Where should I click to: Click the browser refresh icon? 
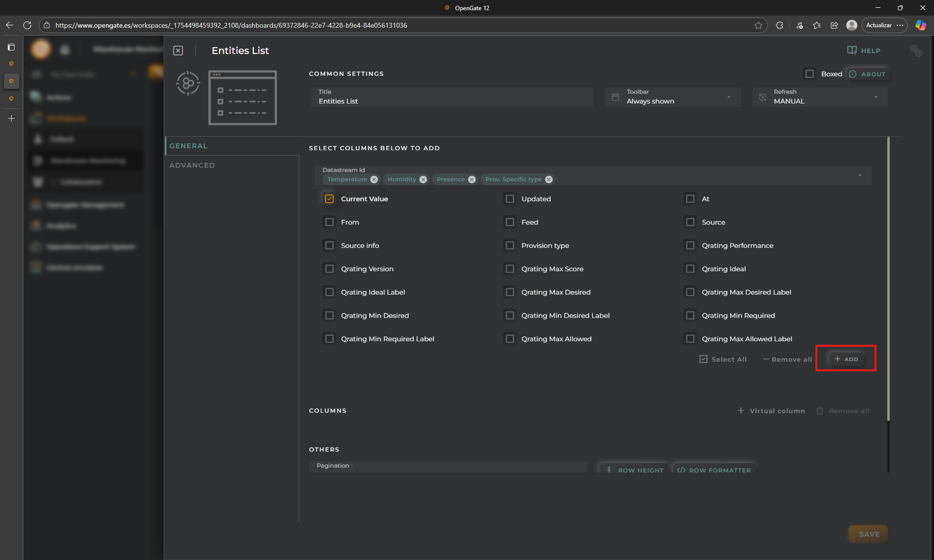27,25
